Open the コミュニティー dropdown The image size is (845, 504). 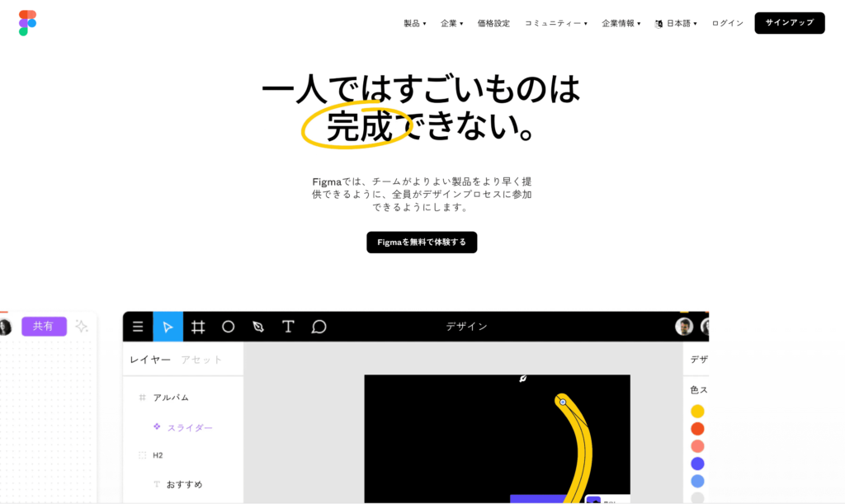[x=555, y=23]
